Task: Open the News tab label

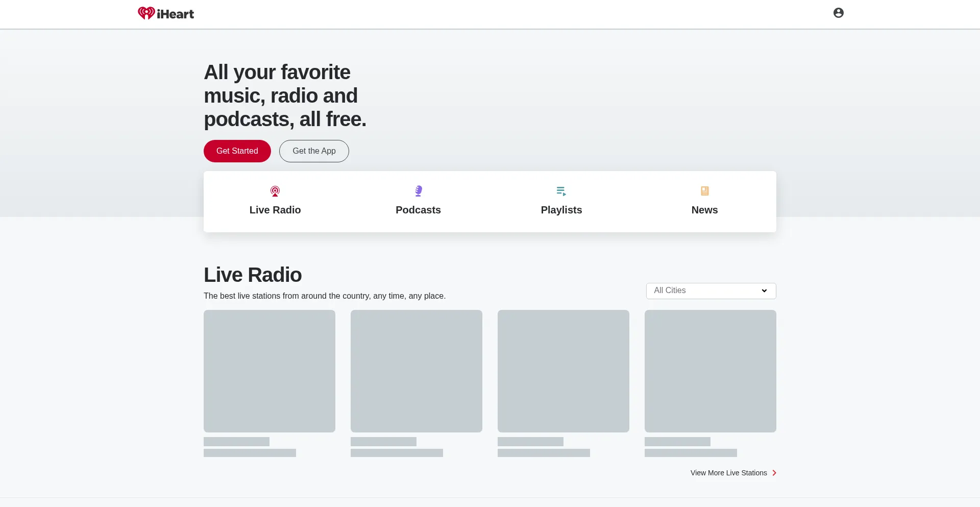Action: pyautogui.click(x=704, y=210)
